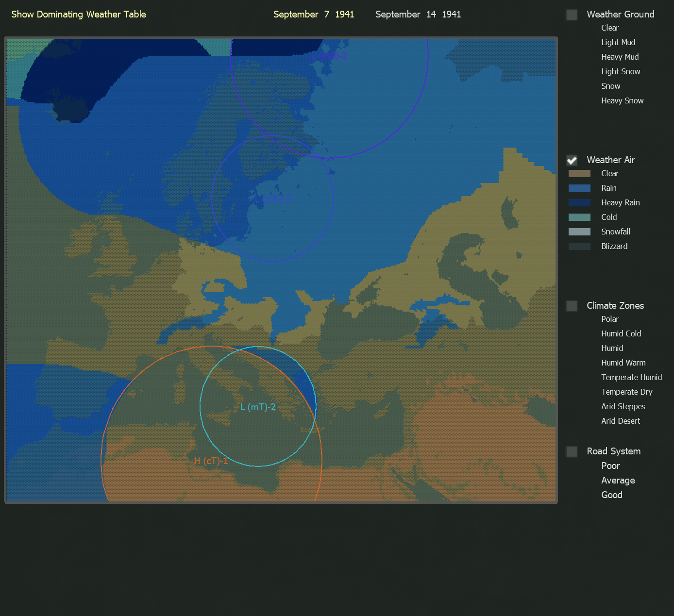The image size is (674, 616).
Task: Click the Snowfall color swatch
Action: 579,232
